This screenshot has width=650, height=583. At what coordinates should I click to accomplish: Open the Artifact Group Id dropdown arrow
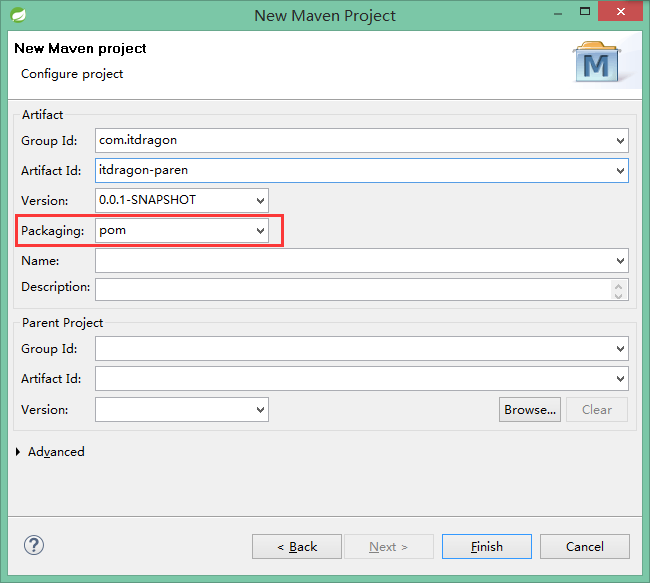tap(620, 141)
